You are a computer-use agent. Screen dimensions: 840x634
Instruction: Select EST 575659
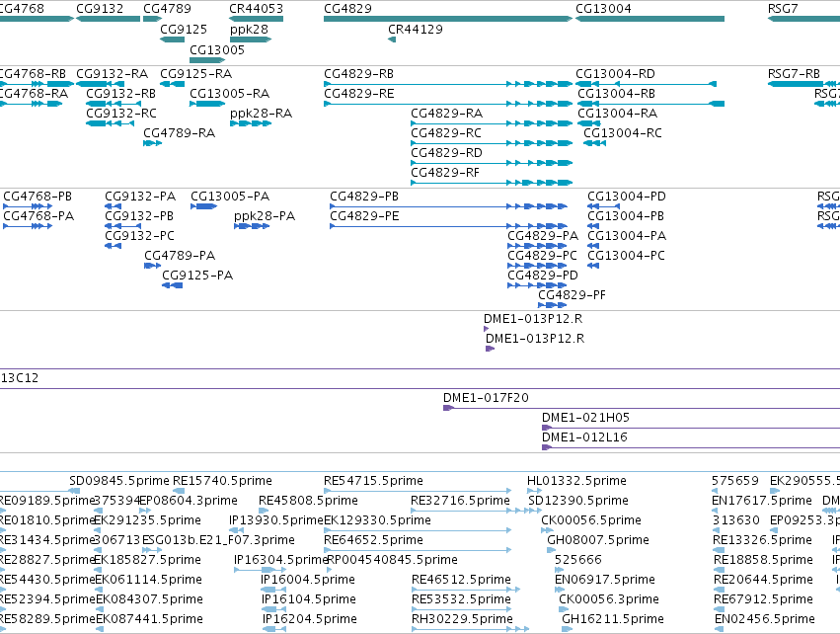pos(735,481)
